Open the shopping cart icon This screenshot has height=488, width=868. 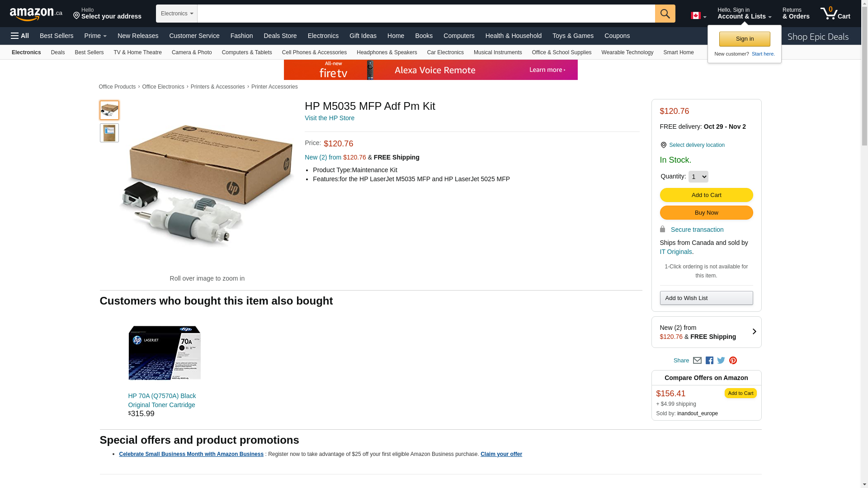[x=835, y=14]
